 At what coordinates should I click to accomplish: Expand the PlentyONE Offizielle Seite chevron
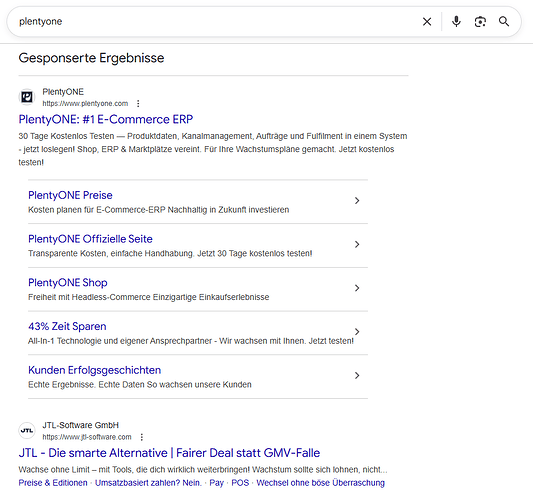click(357, 244)
